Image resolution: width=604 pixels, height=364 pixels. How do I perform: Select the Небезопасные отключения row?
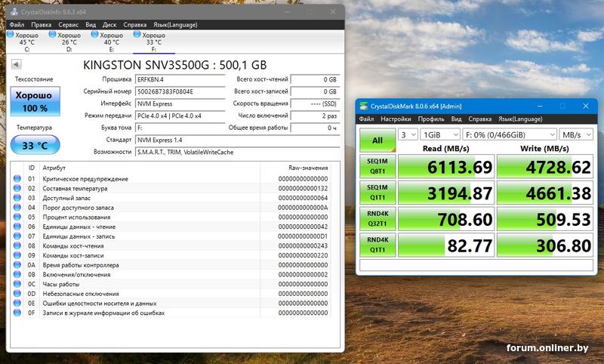click(x=171, y=294)
